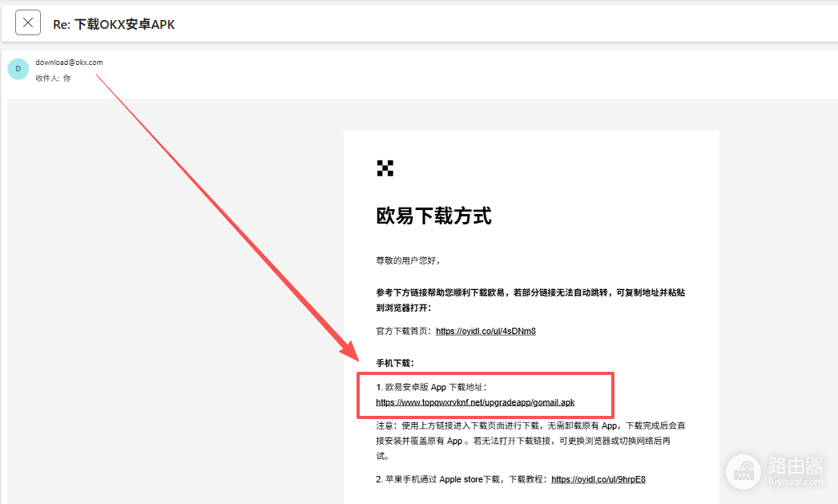The width and height of the screenshot is (838, 504).
Task: Close the email with the X button
Action: pyautogui.click(x=28, y=22)
